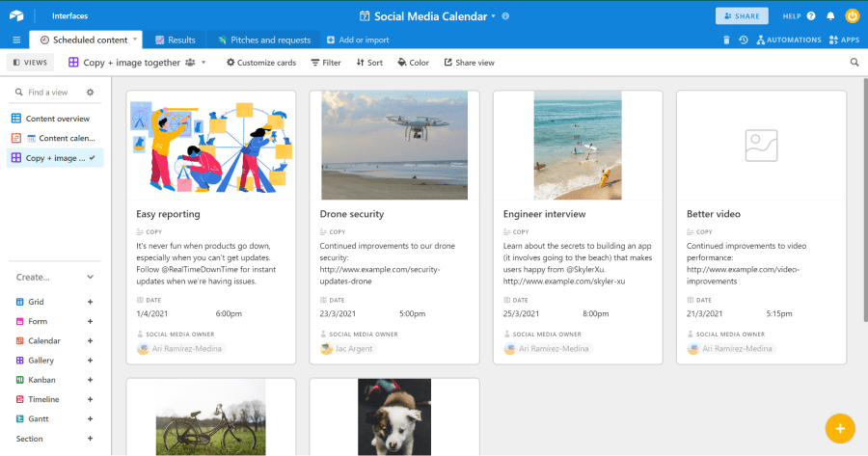Image resolution: width=868 pixels, height=456 pixels.
Task: Open the base info icon beside title
Action: [x=505, y=16]
